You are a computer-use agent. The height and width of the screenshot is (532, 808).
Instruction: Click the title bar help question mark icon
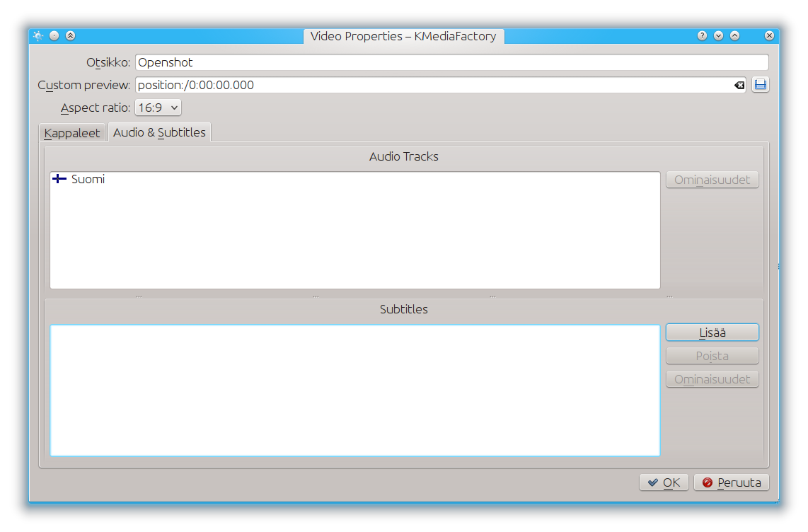(702, 35)
